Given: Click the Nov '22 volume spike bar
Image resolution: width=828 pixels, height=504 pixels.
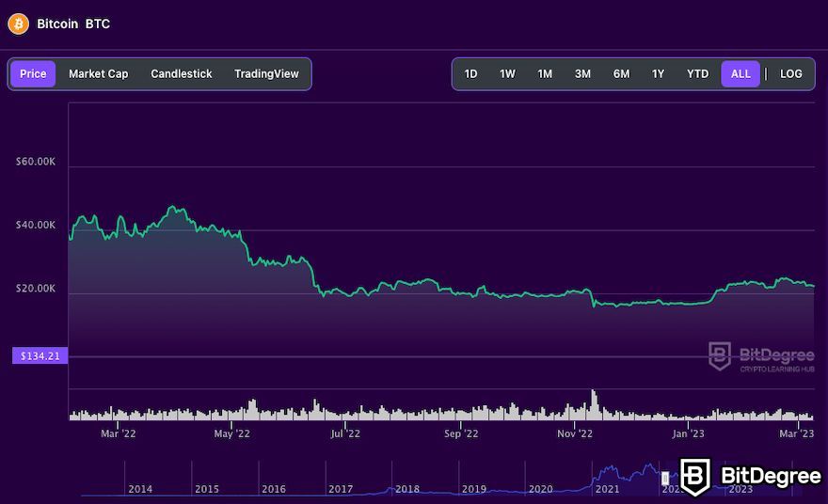Looking at the screenshot, I should pos(595,404).
